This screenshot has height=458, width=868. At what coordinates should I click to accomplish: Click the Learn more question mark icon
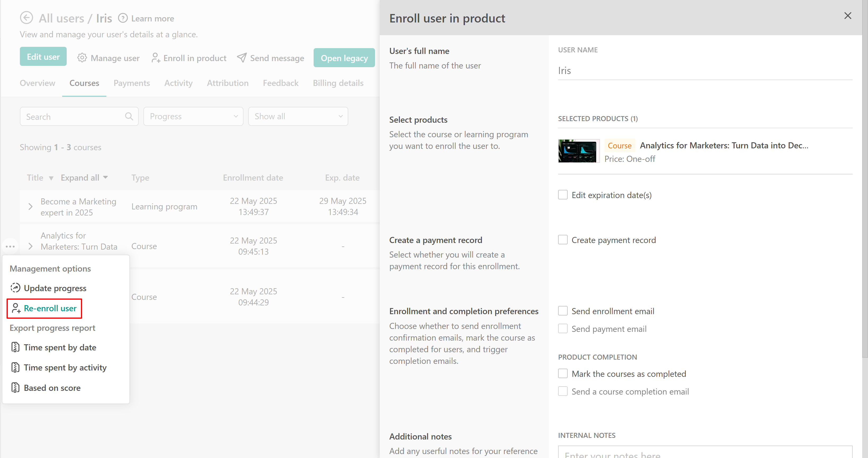click(x=123, y=18)
